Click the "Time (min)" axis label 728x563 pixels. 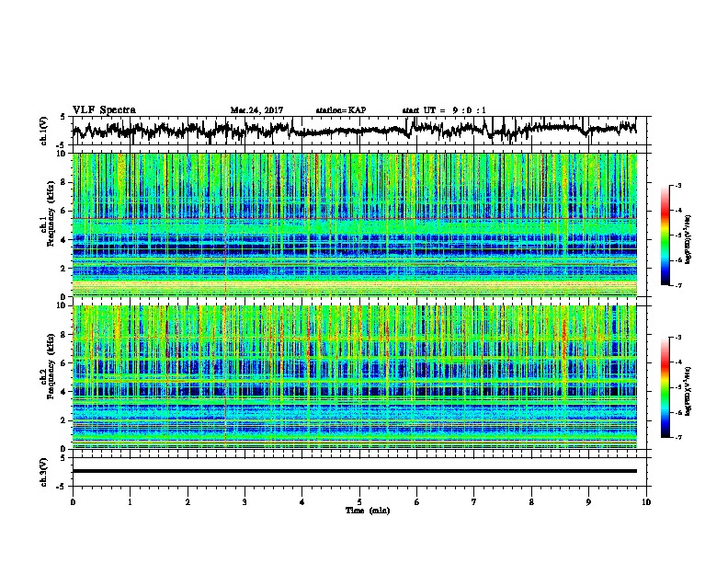coord(368,511)
